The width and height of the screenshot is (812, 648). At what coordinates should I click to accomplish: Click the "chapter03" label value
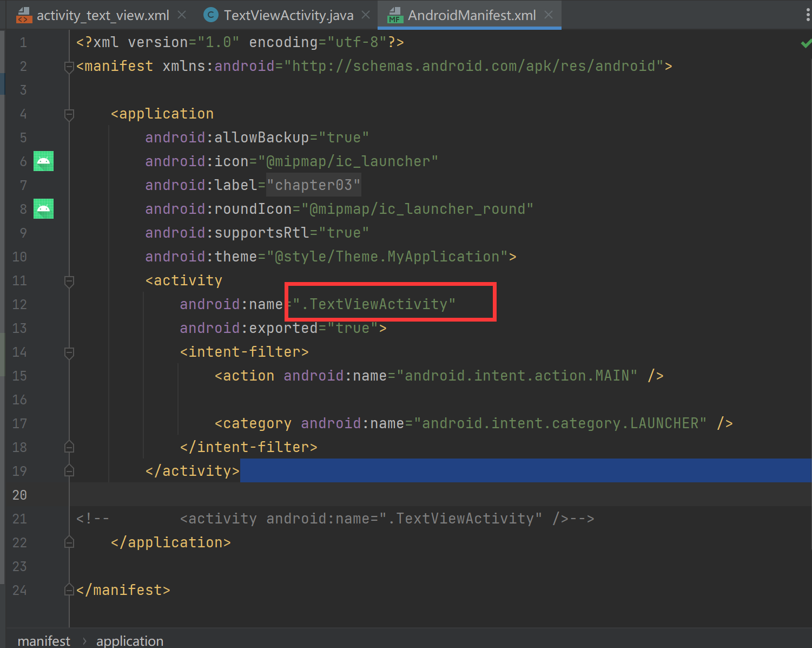[x=314, y=185]
